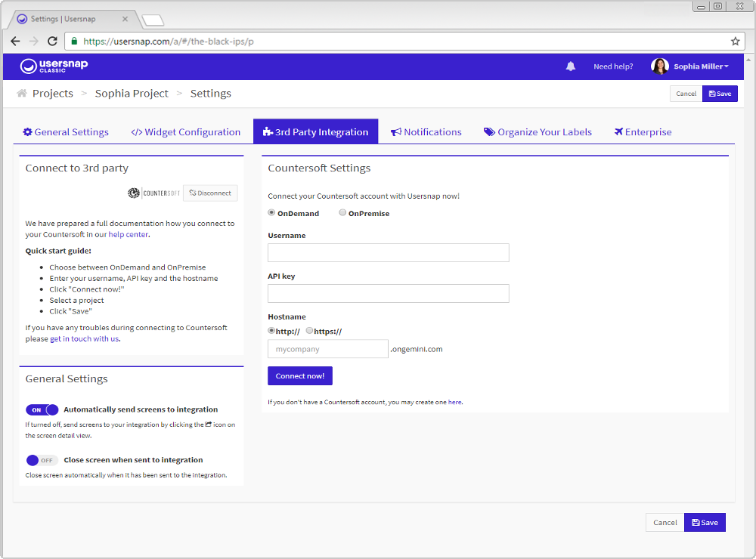Toggle Close screen when sent to integration
The height and width of the screenshot is (559, 756).
[x=42, y=460]
